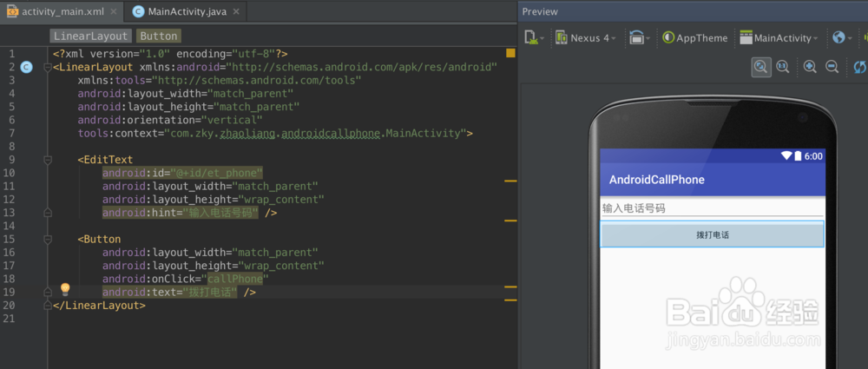Image resolution: width=868 pixels, height=369 pixels.
Task: Click the Preview panel title
Action: [x=540, y=11]
